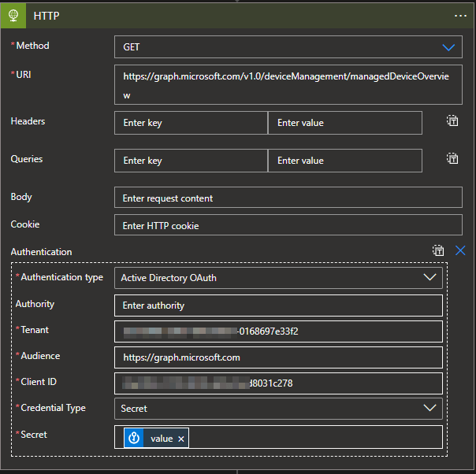
Task: Click the URI input field
Action: point(288,85)
